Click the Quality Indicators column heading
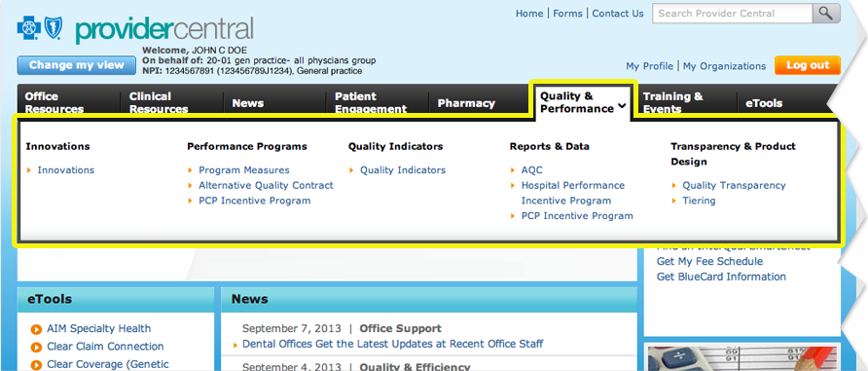868x371 pixels. [x=396, y=147]
